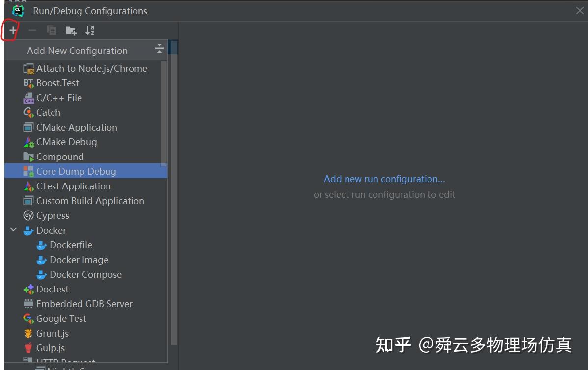Click the Docker whale icon
588x370 pixels.
point(28,231)
